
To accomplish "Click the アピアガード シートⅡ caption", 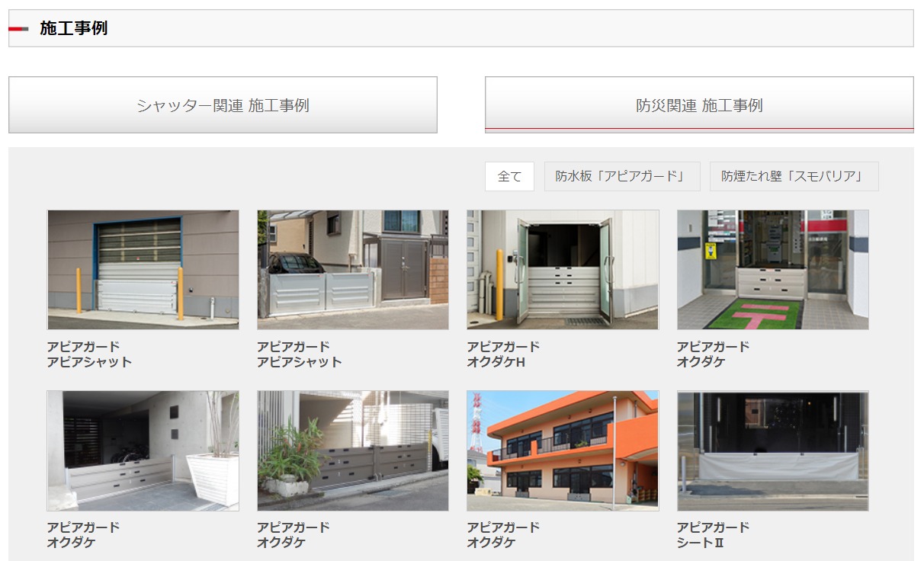I will click(x=713, y=535).
